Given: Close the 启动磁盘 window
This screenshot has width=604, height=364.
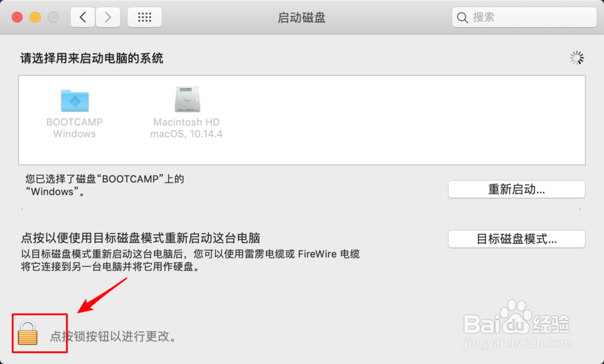Looking at the screenshot, I should pos(17,18).
